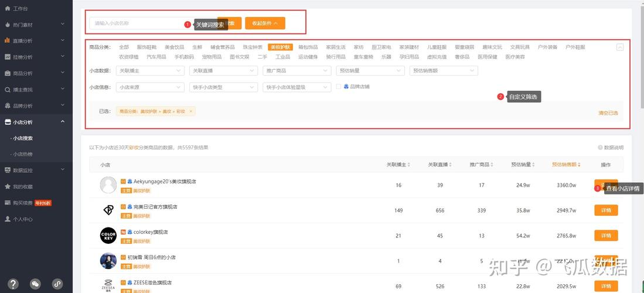
Task: Open 详情 for 完美日记官方旗舰店
Action: [x=606, y=210]
